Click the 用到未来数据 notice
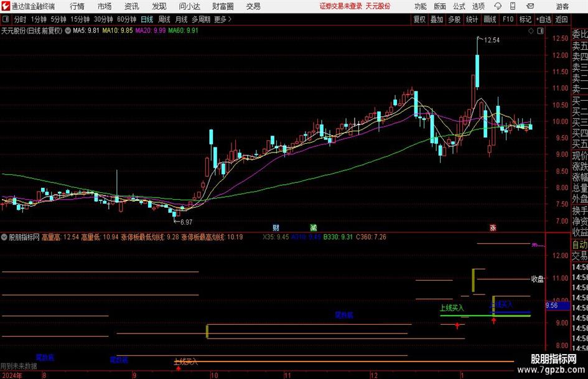The image size is (588, 379). pos(19,366)
